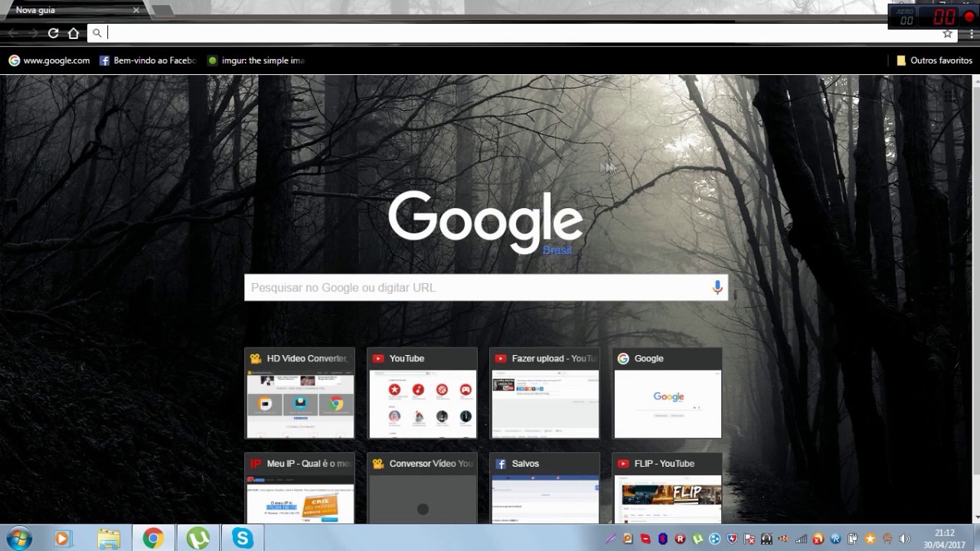The height and width of the screenshot is (551, 980).
Task: Click the network signal bars tray icon
Action: coord(802,539)
